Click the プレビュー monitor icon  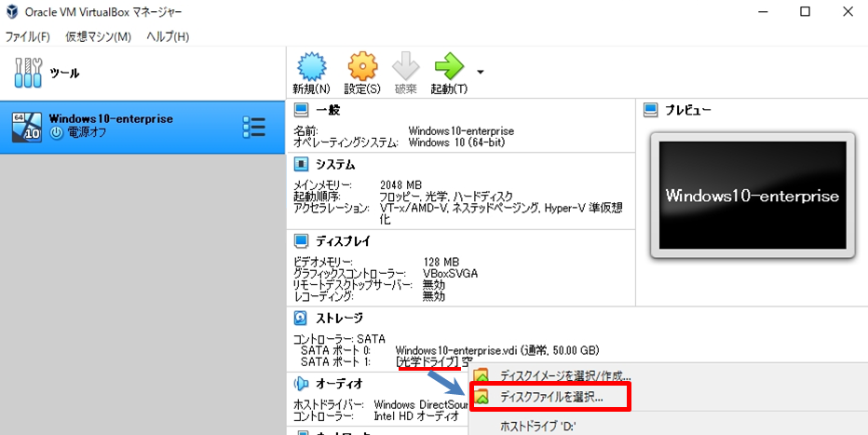coord(650,110)
